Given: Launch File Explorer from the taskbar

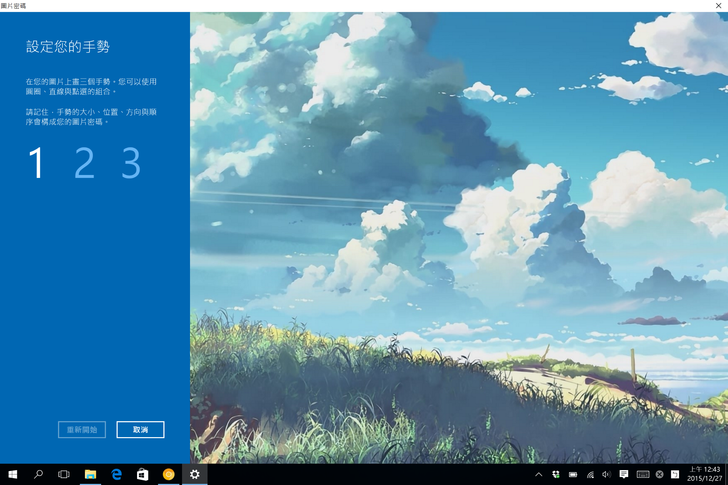Looking at the screenshot, I should (x=90, y=474).
